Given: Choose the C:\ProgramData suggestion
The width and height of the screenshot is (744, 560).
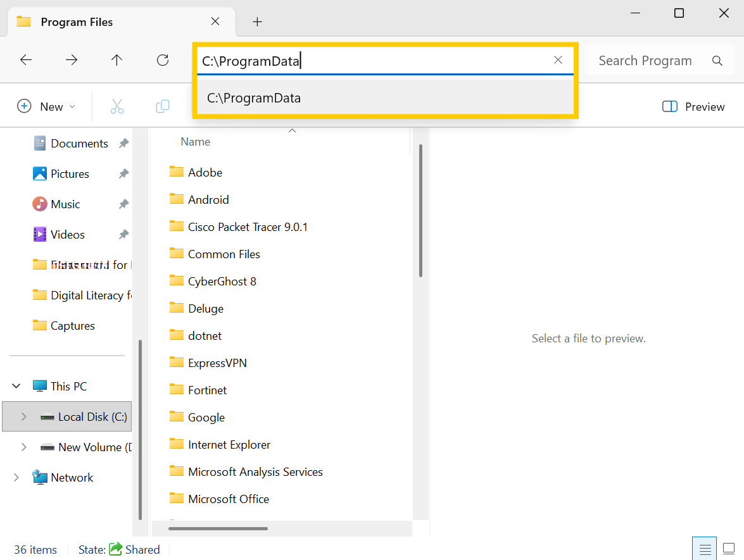Looking at the screenshot, I should click(385, 97).
